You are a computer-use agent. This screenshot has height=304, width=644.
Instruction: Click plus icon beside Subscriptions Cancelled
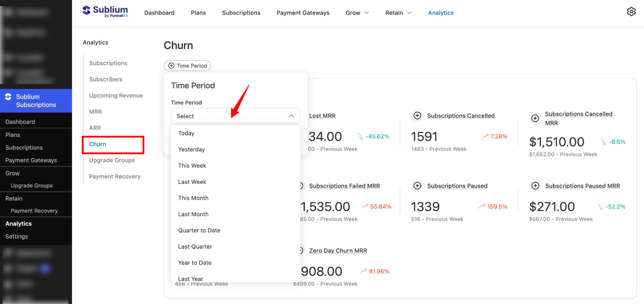[x=417, y=116]
